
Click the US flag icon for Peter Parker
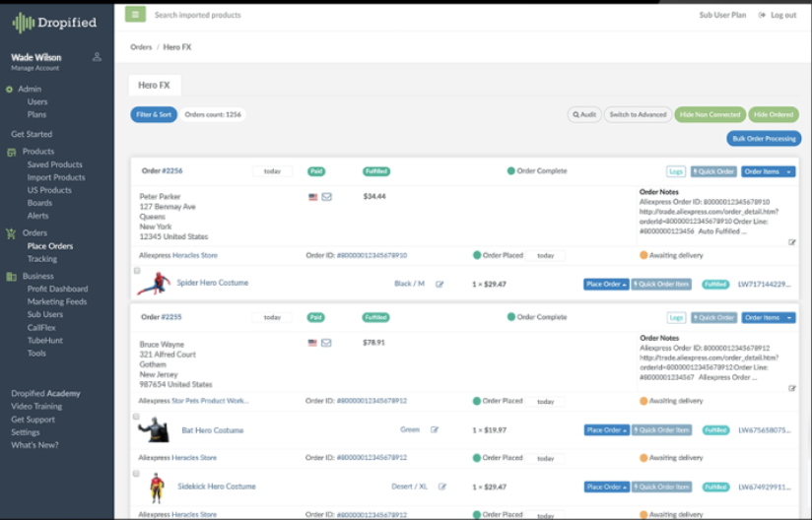(x=312, y=197)
